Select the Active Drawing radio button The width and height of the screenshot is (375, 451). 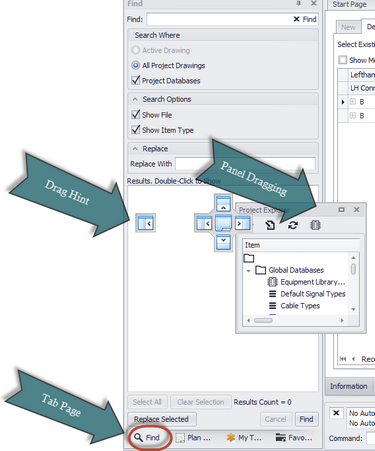pos(135,50)
